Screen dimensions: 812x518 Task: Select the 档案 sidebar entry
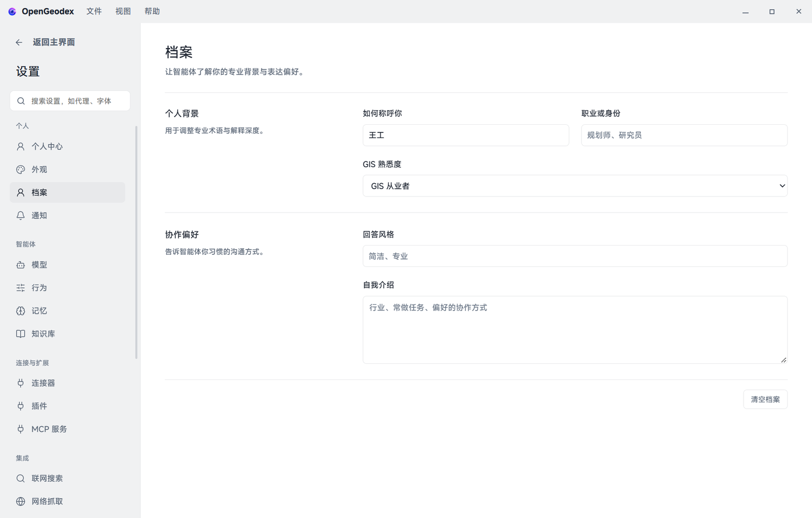pyautogui.click(x=67, y=192)
